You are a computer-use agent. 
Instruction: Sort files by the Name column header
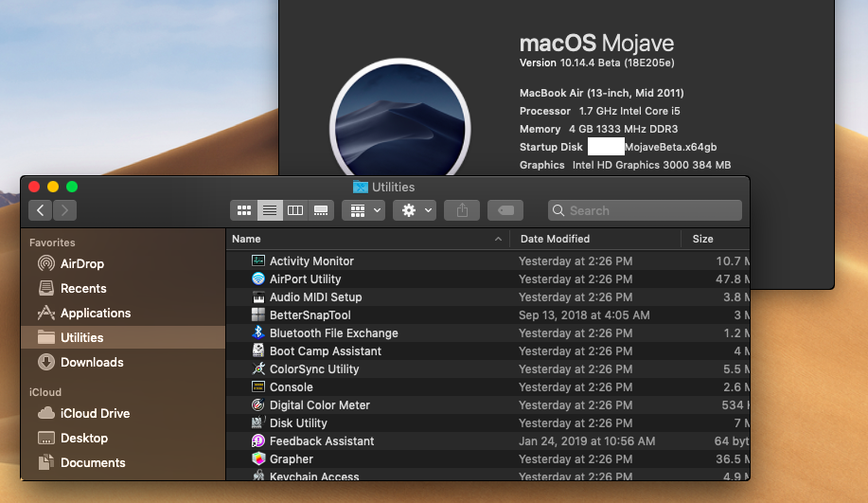(247, 239)
